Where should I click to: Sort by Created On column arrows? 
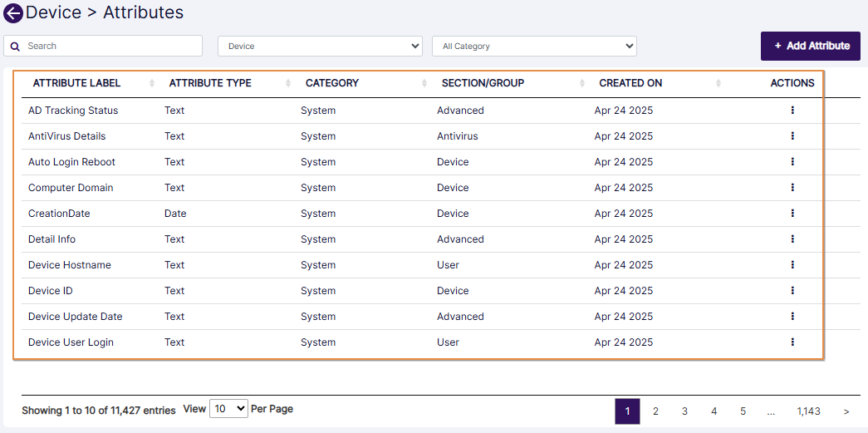tap(718, 83)
